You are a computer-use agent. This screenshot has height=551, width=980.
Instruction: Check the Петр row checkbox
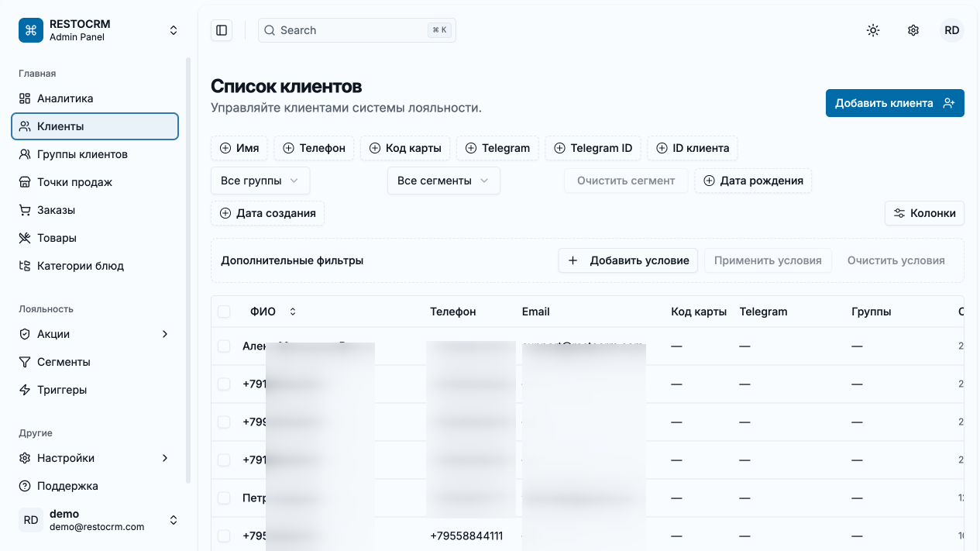coord(224,498)
